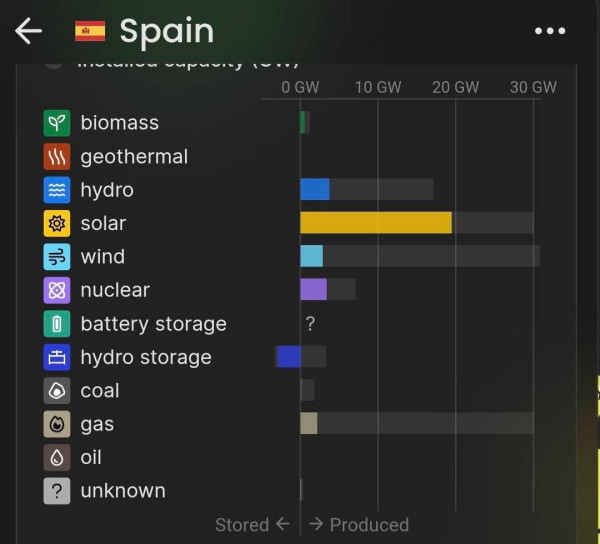The width and height of the screenshot is (600, 544).
Task: Click the green biomass leaf icon
Action: (57, 123)
